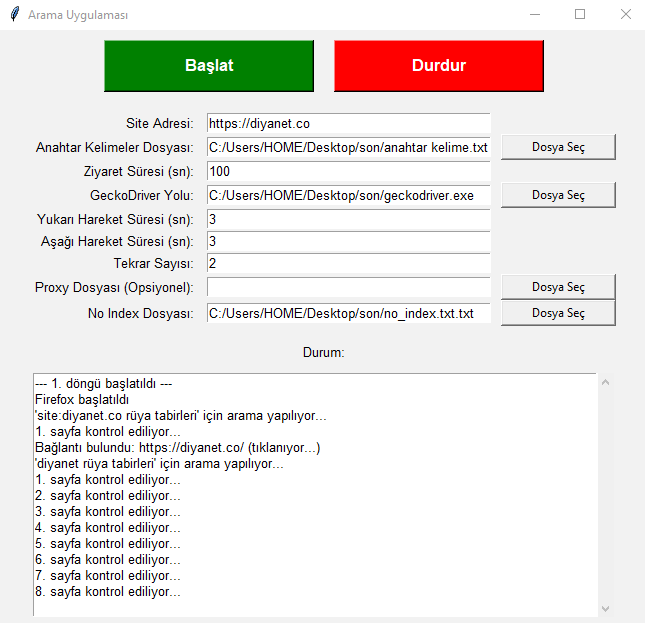Viewport: 645px width, 623px height.
Task: Click the 'Site Adresi:' label
Action: 160,123
